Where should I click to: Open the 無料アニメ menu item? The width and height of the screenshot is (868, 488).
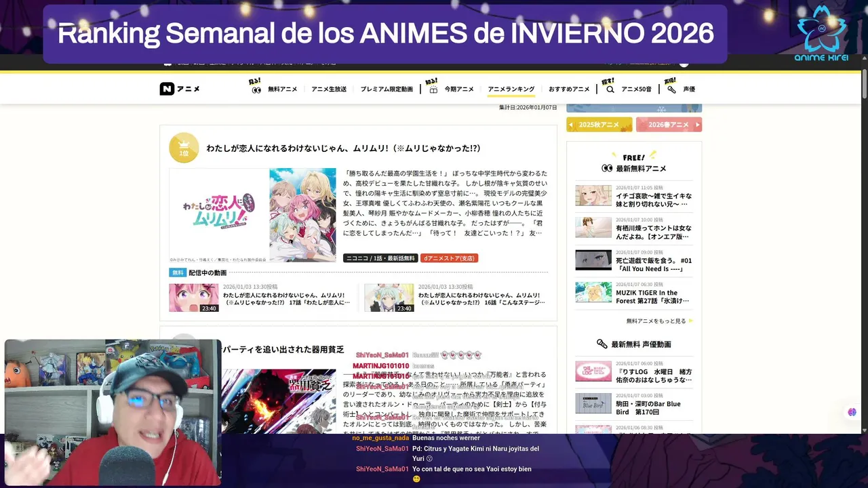pos(282,89)
